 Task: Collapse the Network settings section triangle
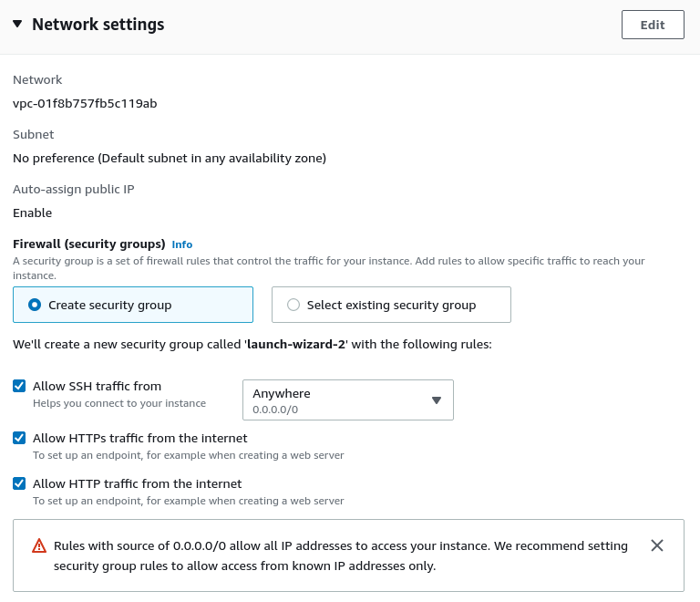coord(17,25)
